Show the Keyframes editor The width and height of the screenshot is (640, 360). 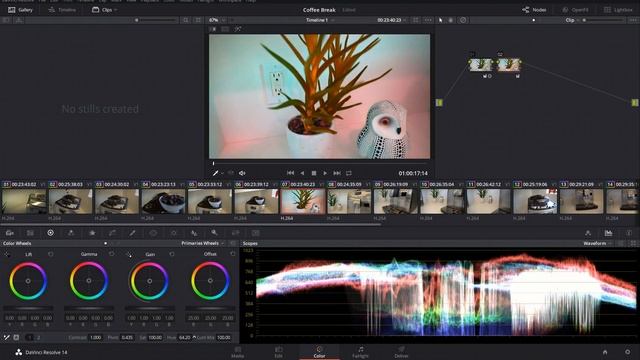coord(588,233)
